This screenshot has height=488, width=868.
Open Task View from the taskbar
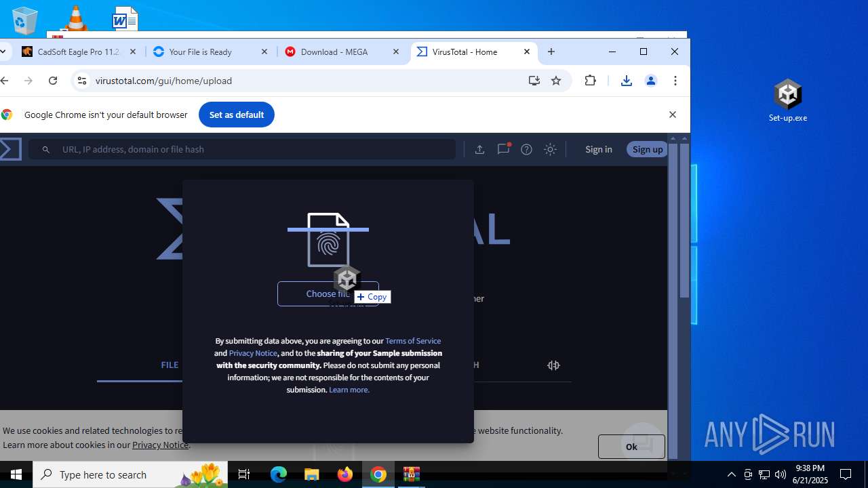click(x=244, y=474)
